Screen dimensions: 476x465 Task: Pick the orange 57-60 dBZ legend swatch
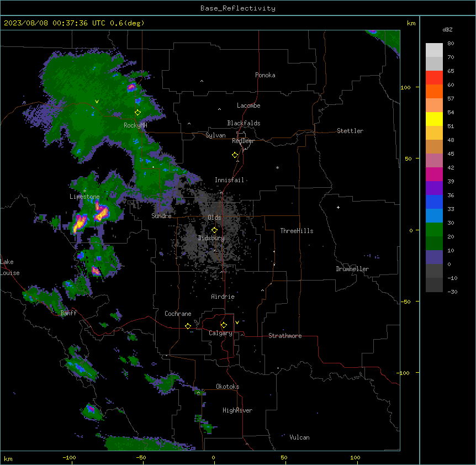[434, 91]
